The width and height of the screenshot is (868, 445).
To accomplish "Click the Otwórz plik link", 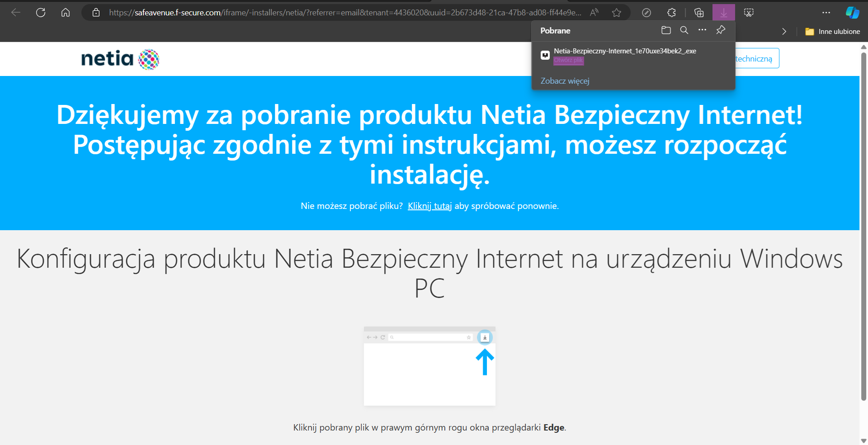I will click(568, 60).
